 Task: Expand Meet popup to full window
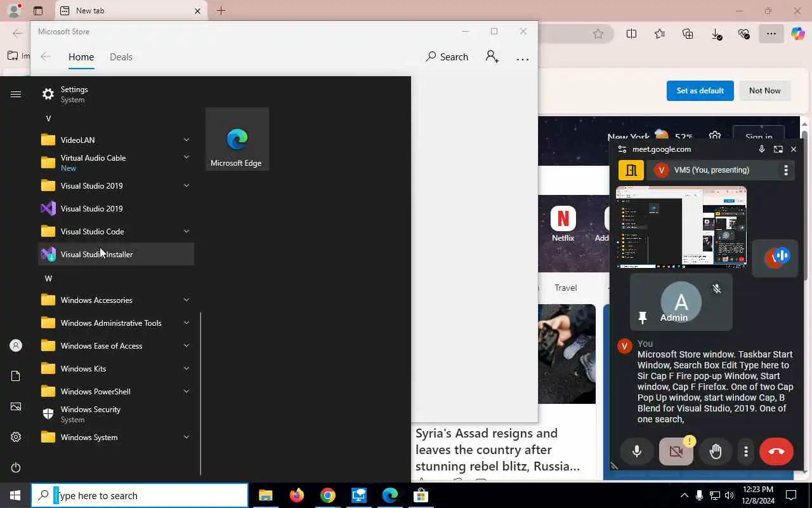[x=778, y=149]
